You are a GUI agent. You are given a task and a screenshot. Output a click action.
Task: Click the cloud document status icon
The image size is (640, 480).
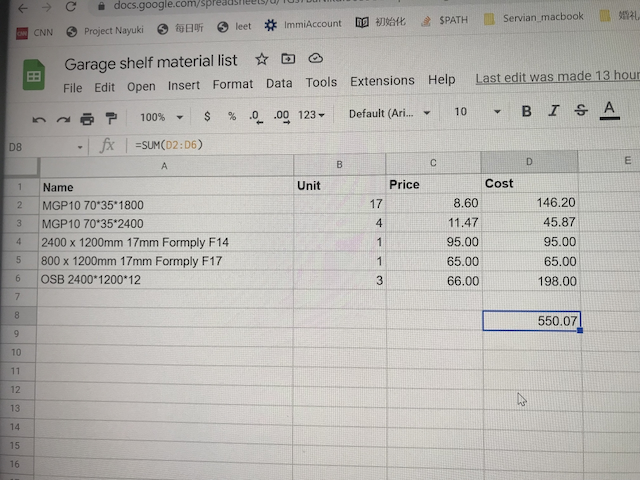[x=315, y=60]
